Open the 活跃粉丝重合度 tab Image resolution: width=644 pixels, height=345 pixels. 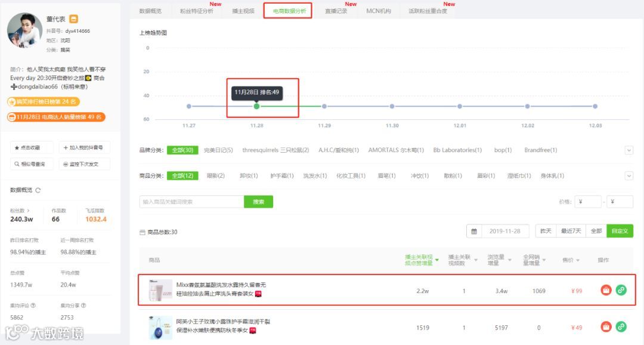tap(428, 11)
